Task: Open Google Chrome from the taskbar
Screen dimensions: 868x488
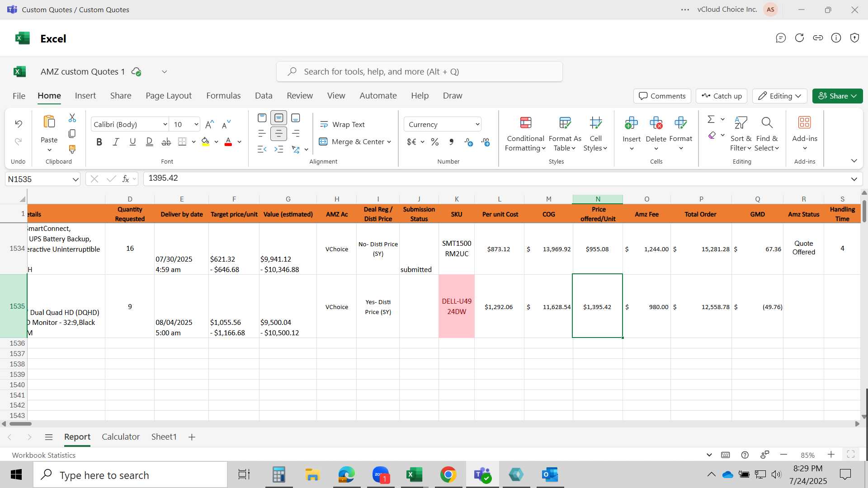Action: click(448, 475)
